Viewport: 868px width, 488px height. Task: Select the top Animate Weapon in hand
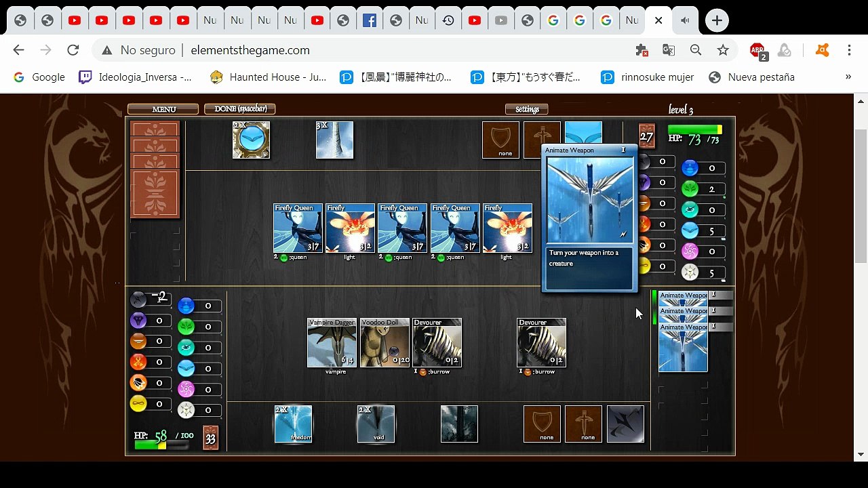[x=683, y=296]
